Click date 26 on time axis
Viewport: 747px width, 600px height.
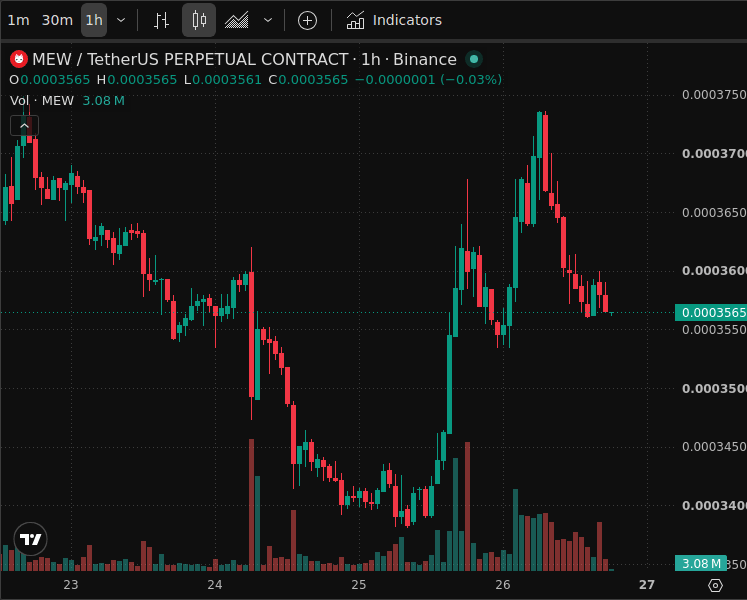click(x=503, y=585)
